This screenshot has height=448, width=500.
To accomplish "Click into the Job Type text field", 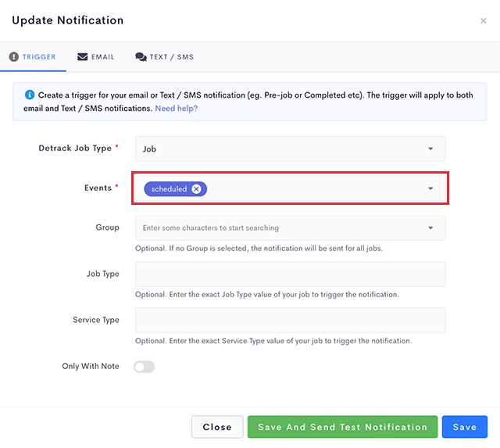I will click(x=290, y=274).
